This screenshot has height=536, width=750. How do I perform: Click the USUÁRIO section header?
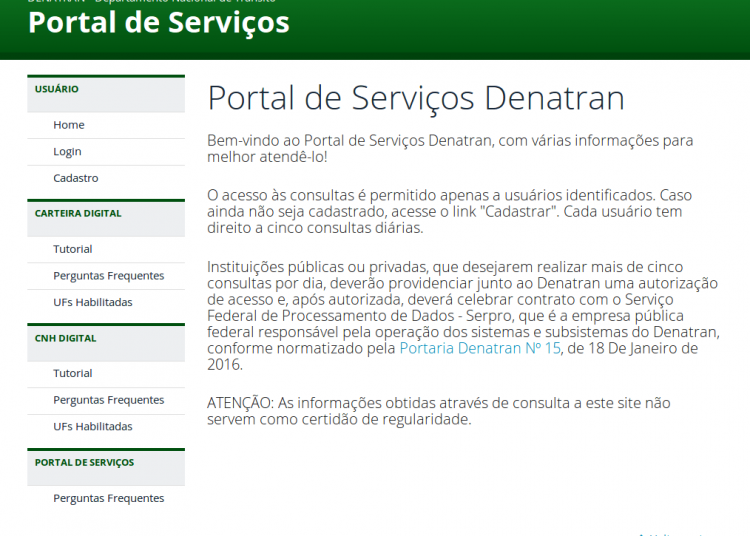point(106,94)
